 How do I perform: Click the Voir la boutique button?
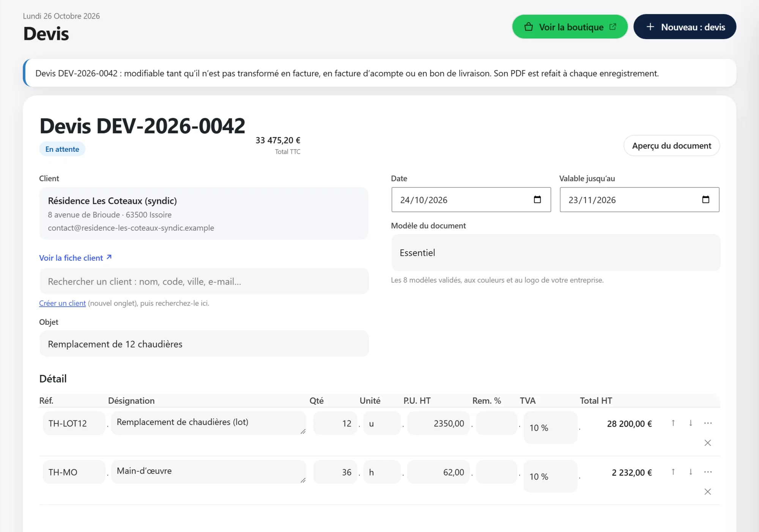(570, 27)
